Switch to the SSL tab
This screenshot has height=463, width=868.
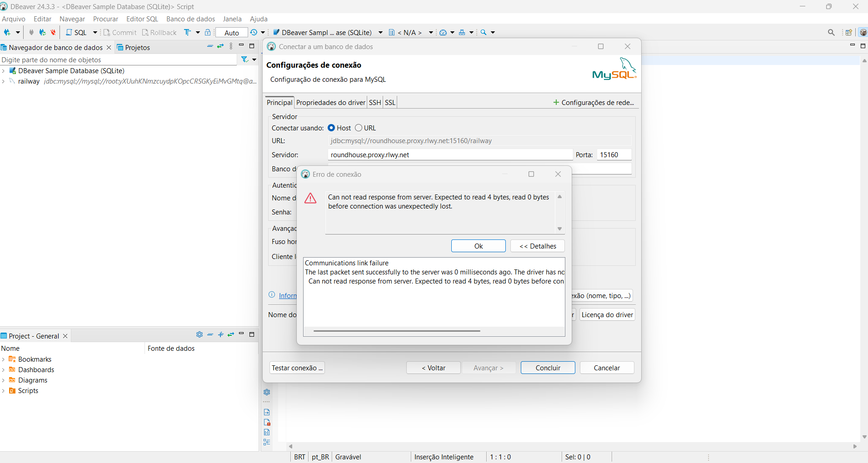(390, 103)
